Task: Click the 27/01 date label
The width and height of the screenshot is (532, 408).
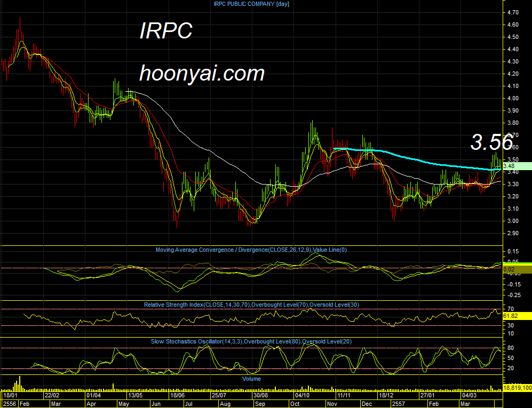Action: 427,395
